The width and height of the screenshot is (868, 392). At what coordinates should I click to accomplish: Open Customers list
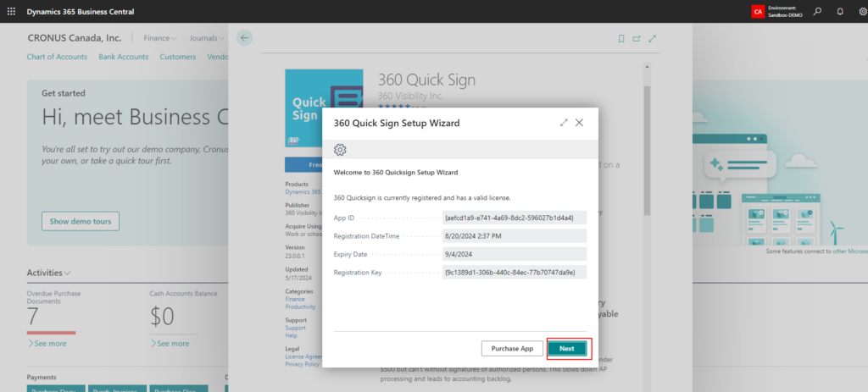pos(178,57)
